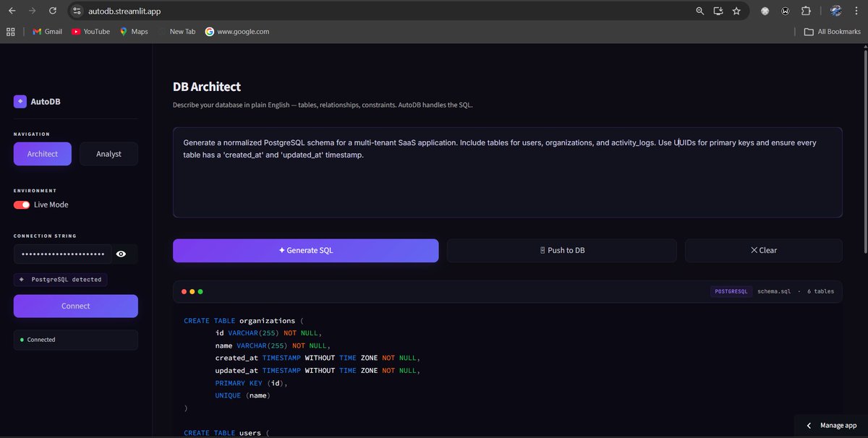Image resolution: width=868 pixels, height=438 pixels.
Task: Click the Push to DB button
Action: 562,250
